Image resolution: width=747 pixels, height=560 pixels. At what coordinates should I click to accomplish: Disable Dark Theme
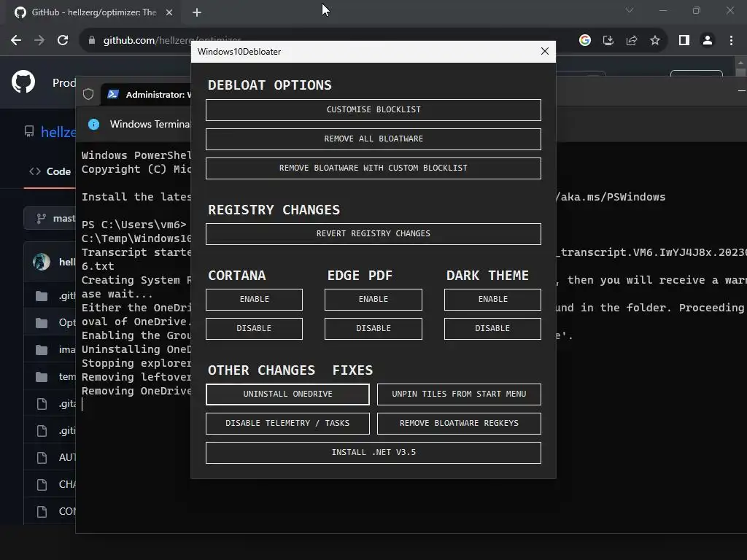492,328
